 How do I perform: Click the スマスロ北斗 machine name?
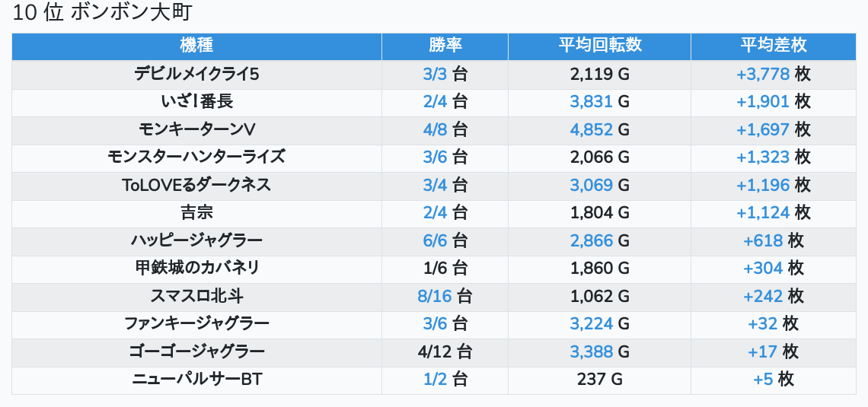(196, 296)
